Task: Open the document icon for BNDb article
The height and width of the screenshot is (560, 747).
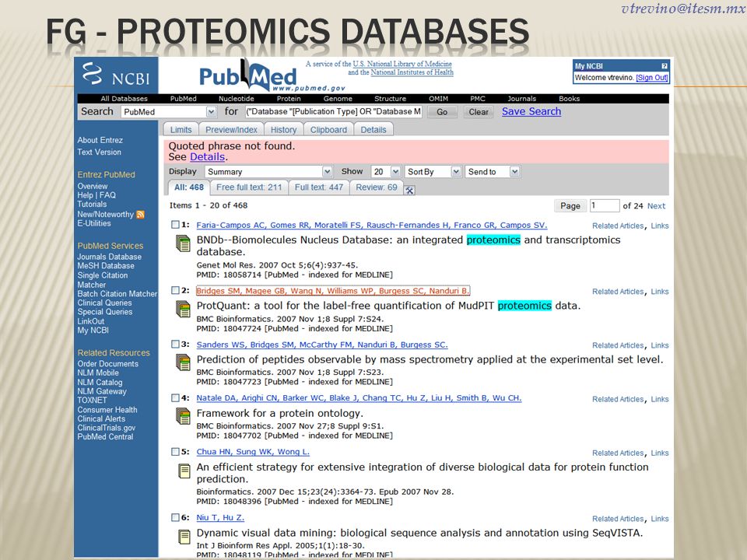Action: tap(183, 243)
